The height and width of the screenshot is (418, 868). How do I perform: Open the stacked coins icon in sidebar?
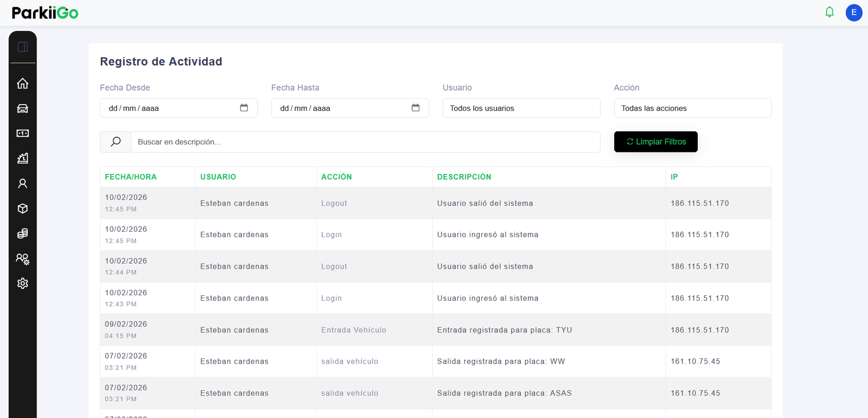(23, 233)
